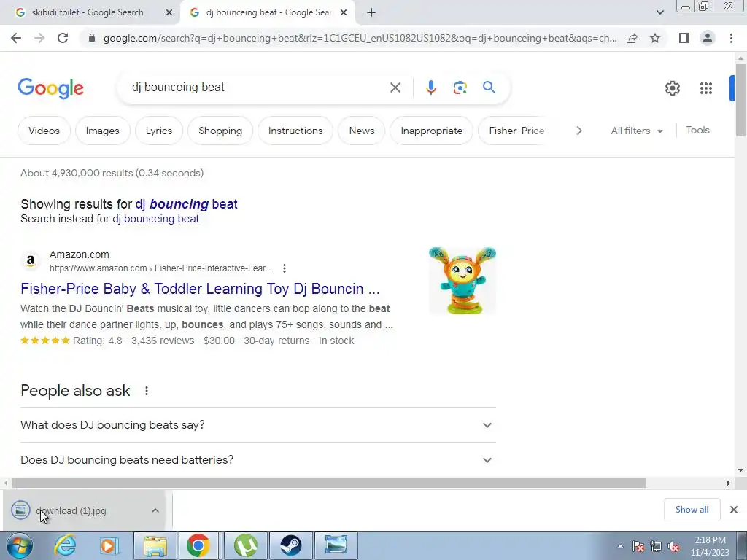Open Google quick settings gear
This screenshot has width=747, height=560.
click(672, 88)
